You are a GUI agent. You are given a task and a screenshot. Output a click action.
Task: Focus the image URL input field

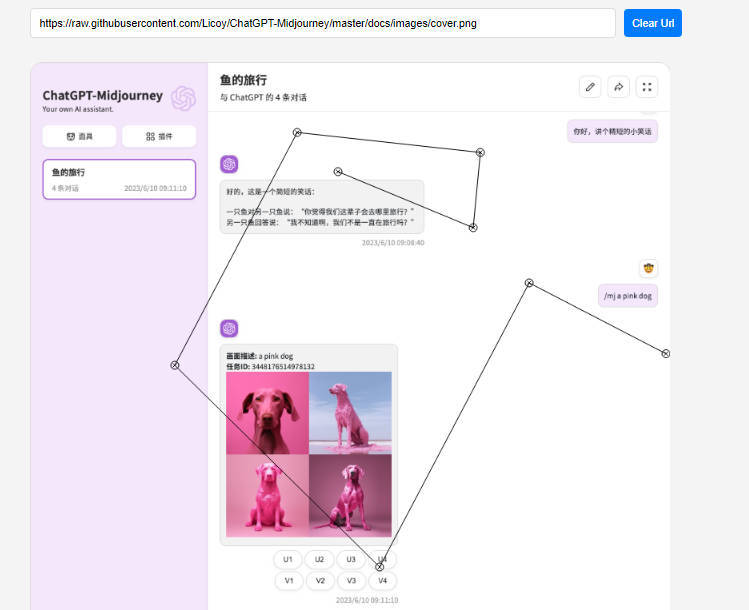[x=322, y=23]
